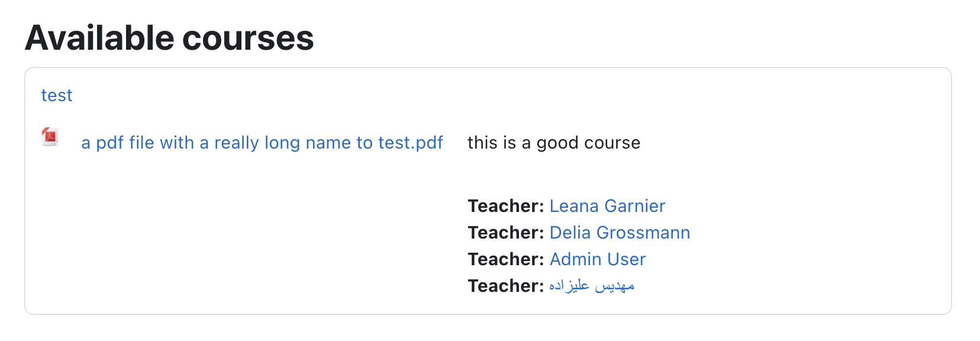Click the word 'Available' in the heading
Viewport: 980px width, 341px height.
click(x=99, y=38)
